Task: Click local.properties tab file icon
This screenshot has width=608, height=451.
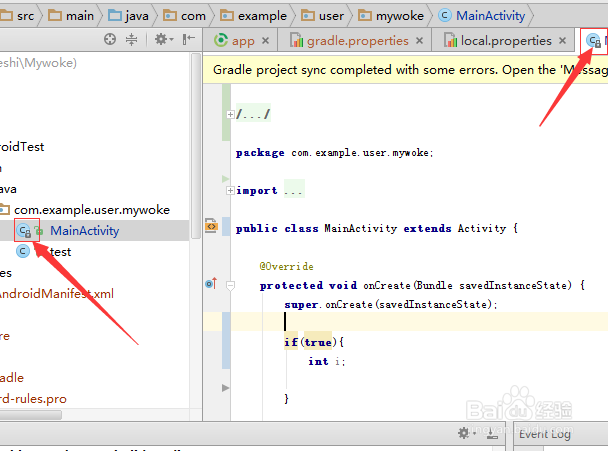Action: [x=451, y=40]
